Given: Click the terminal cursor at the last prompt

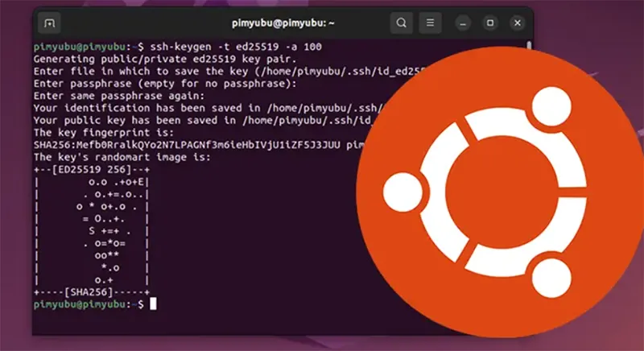Looking at the screenshot, I should pyautogui.click(x=153, y=304).
